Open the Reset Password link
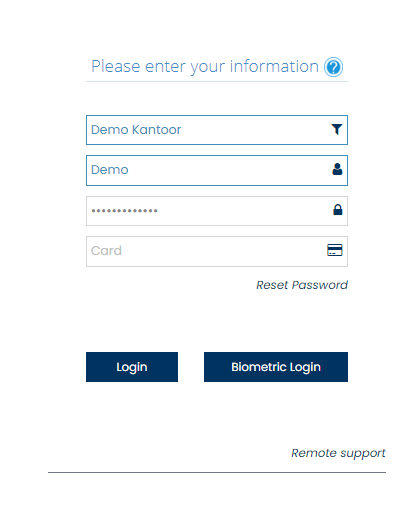Image resolution: width=405 pixels, height=507 pixels. 302,285
